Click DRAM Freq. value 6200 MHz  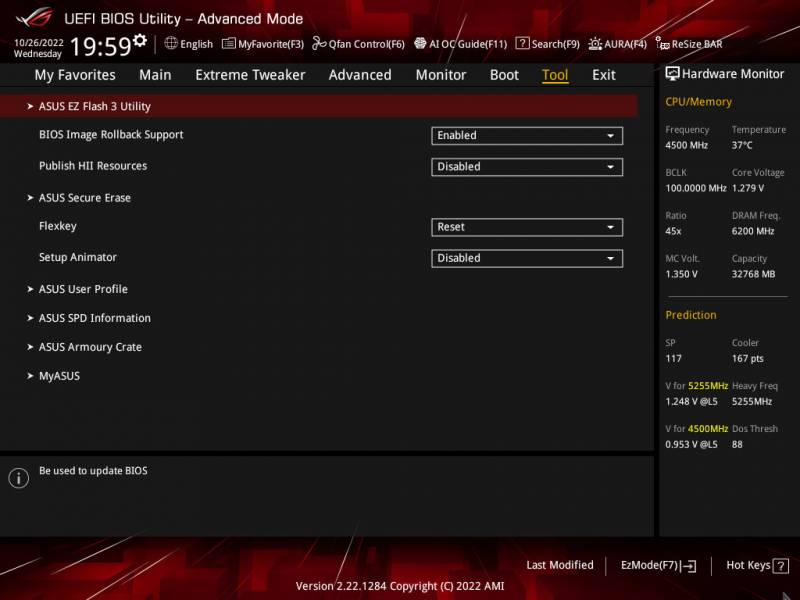click(x=753, y=231)
